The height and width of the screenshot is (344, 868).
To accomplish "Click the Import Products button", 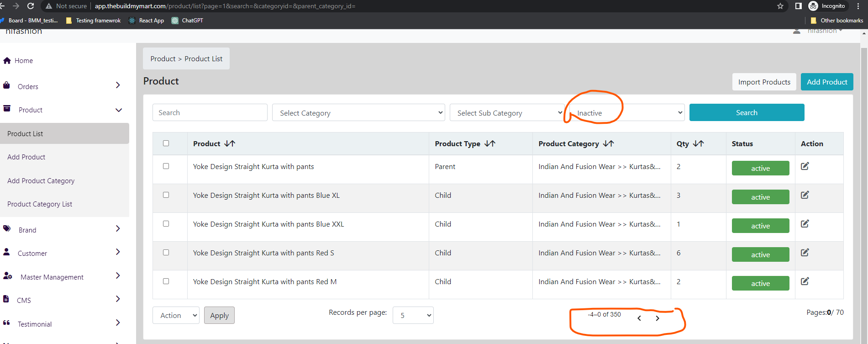I will pyautogui.click(x=764, y=82).
